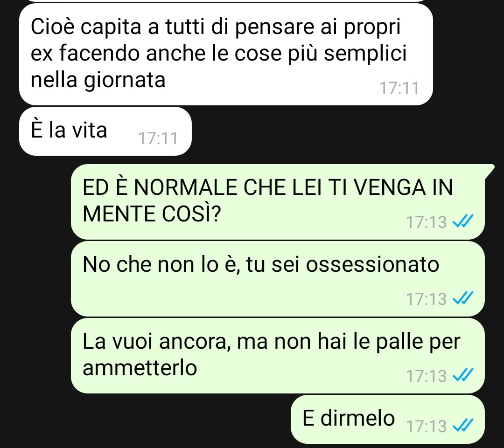504x448 pixels.
Task: Tap the 17:13 timestamp on "E dirmelo"
Action: point(427,426)
